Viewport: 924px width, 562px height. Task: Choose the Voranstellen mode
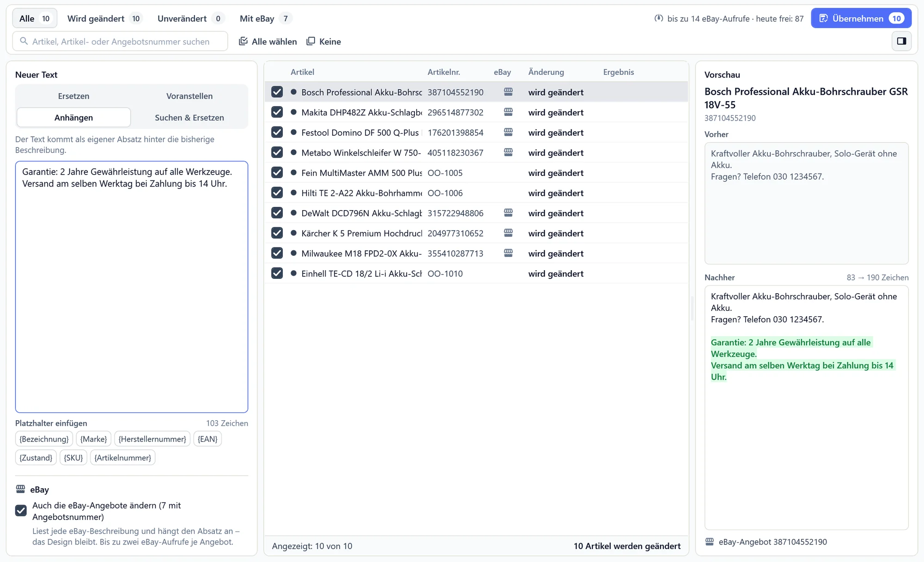coord(189,96)
